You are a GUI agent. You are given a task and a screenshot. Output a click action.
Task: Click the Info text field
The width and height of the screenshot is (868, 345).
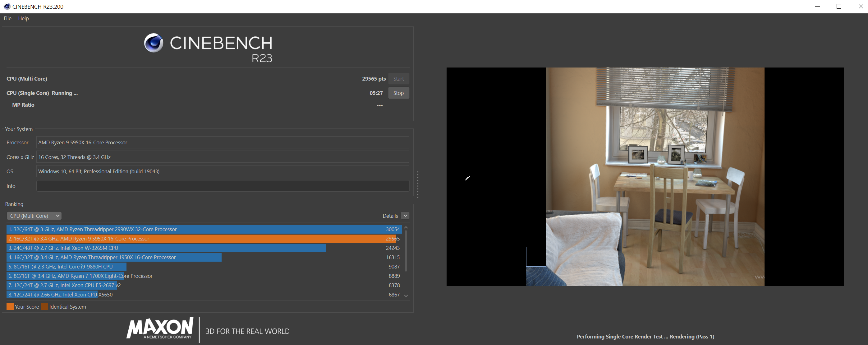223,186
